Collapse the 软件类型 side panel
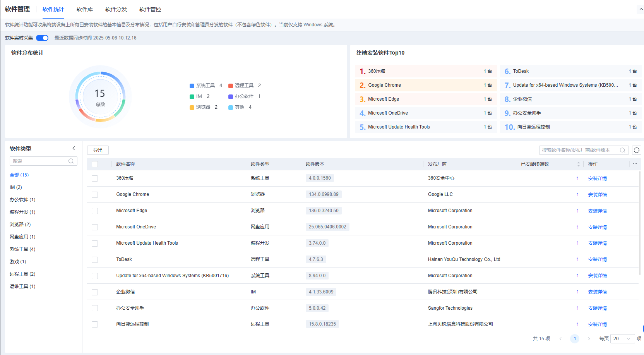 click(x=74, y=148)
